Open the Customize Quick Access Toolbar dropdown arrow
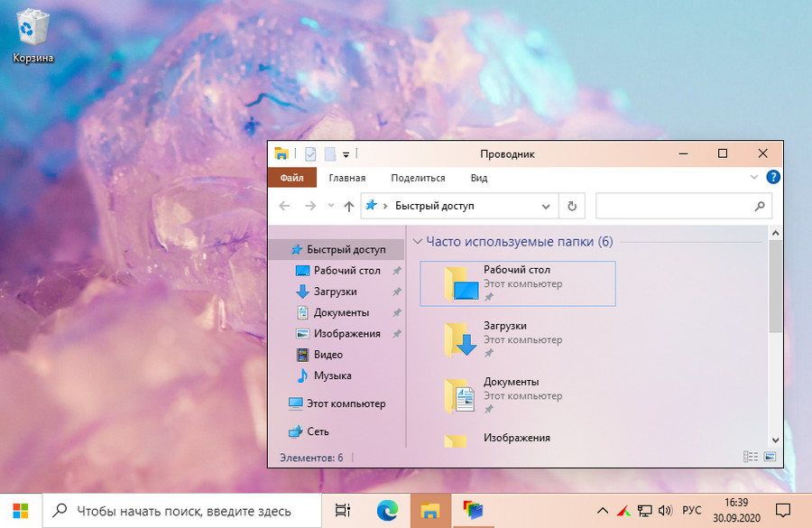 (x=346, y=154)
